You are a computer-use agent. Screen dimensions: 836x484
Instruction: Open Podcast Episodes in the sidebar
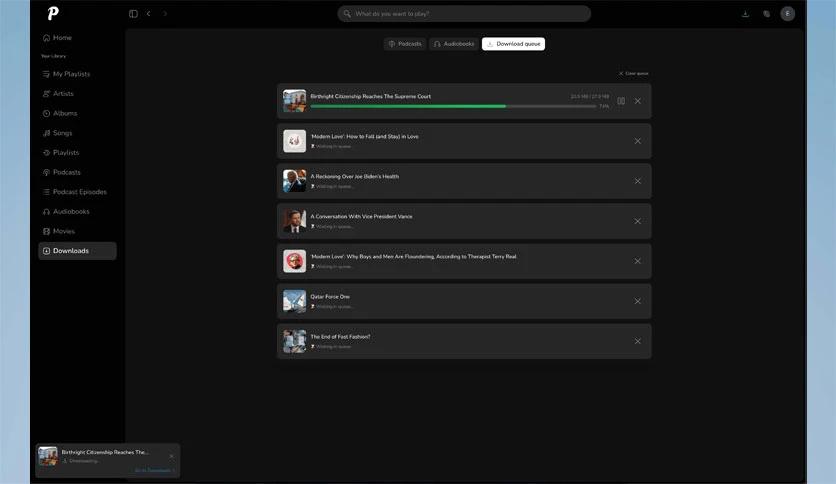pyautogui.click(x=75, y=192)
